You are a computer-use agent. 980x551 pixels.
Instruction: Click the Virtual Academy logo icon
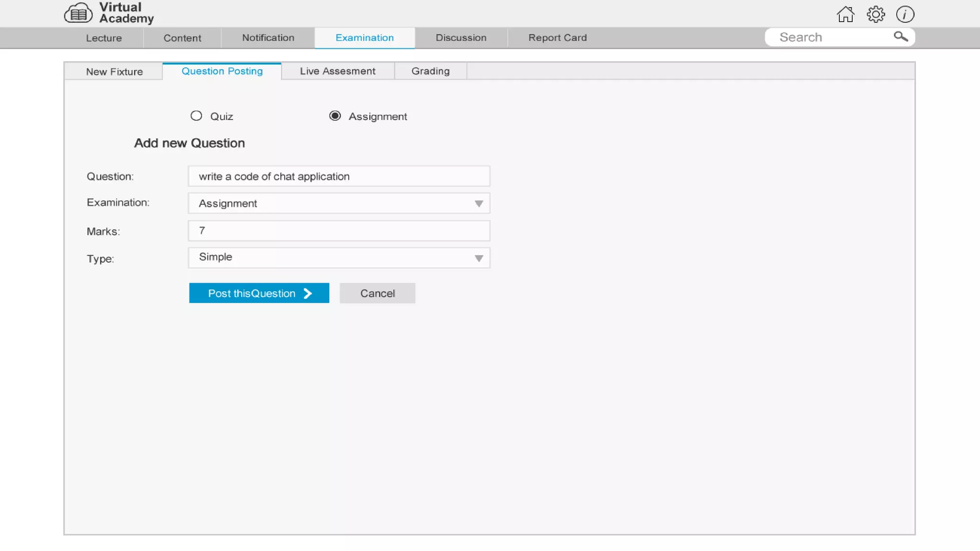78,13
